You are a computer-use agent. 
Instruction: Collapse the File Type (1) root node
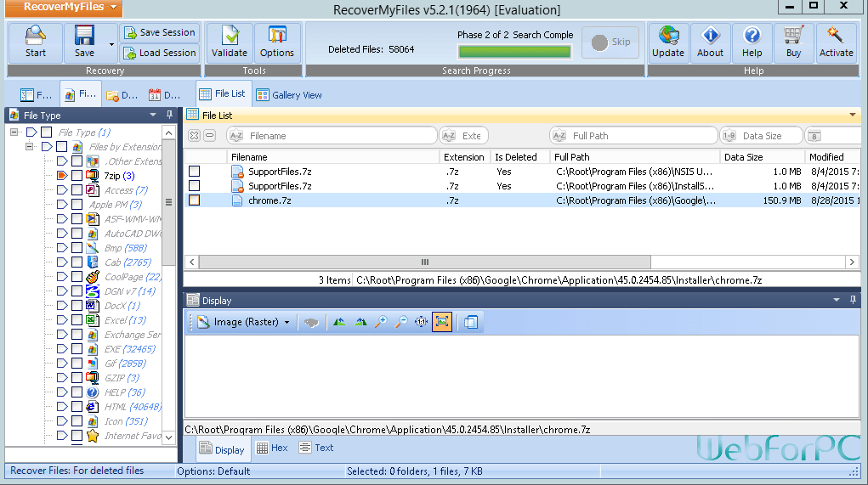click(x=14, y=133)
